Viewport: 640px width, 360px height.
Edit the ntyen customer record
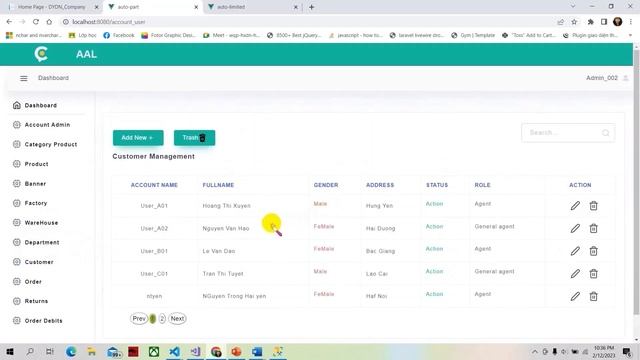(x=575, y=296)
